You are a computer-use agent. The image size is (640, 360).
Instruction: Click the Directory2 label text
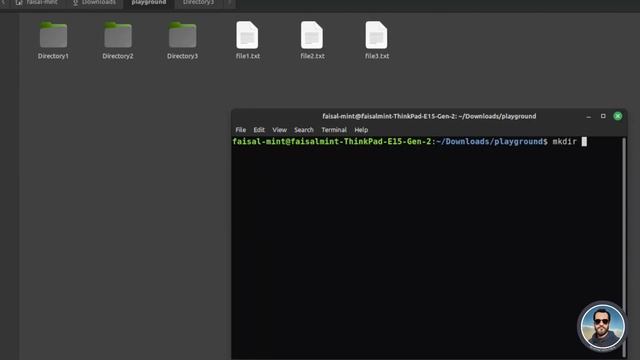pos(118,56)
